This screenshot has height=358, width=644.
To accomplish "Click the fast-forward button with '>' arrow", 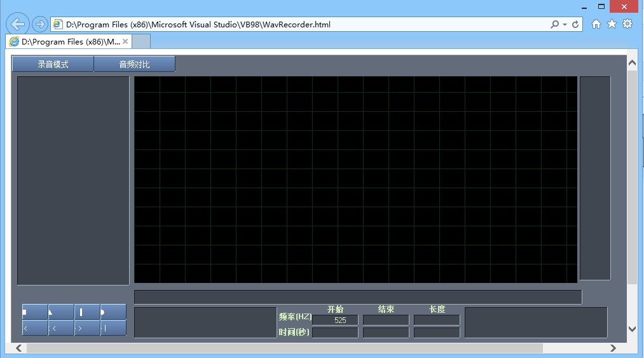I will point(87,328).
